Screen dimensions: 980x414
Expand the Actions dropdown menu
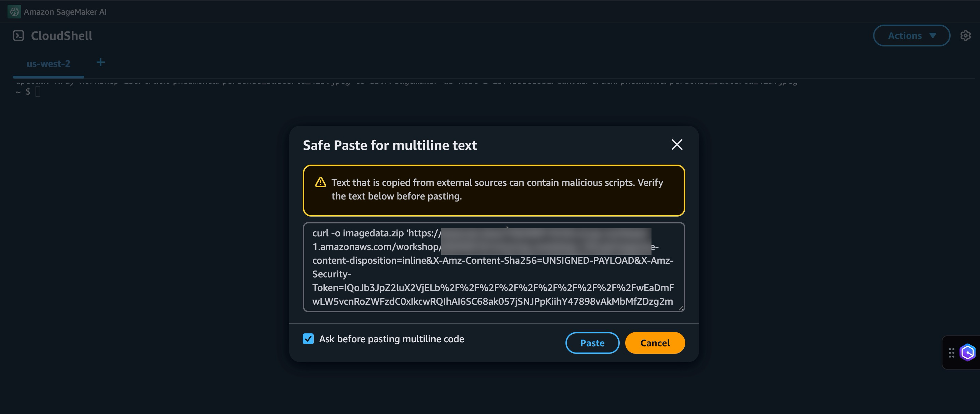pyautogui.click(x=911, y=36)
